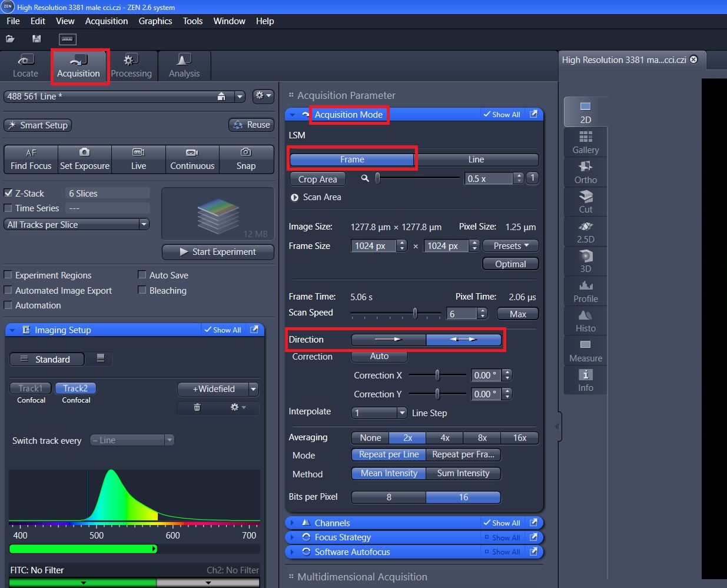Screen dimensions: 727x588
Task: Delete track with trash bin icon
Action: tap(197, 407)
